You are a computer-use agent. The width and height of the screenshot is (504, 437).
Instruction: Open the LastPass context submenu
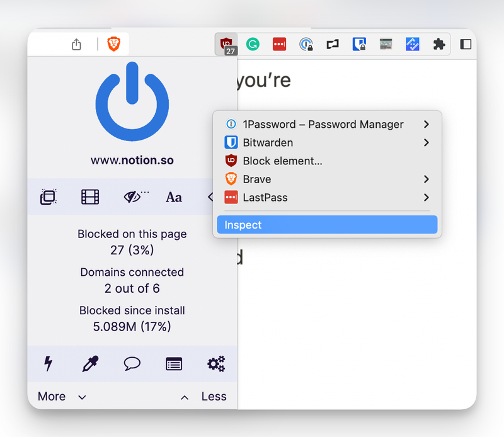pos(327,197)
